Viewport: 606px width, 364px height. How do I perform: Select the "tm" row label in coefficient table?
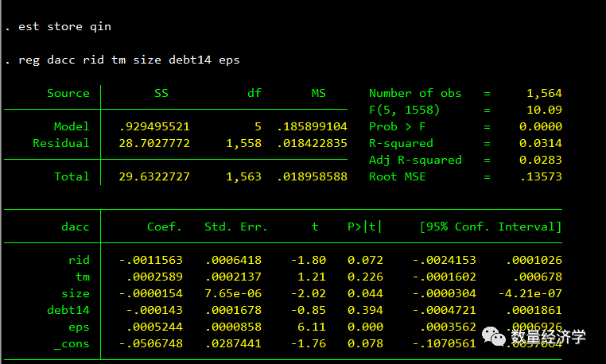click(83, 277)
